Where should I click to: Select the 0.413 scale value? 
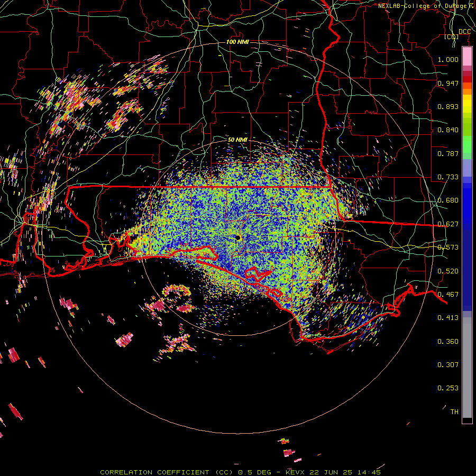click(x=448, y=318)
